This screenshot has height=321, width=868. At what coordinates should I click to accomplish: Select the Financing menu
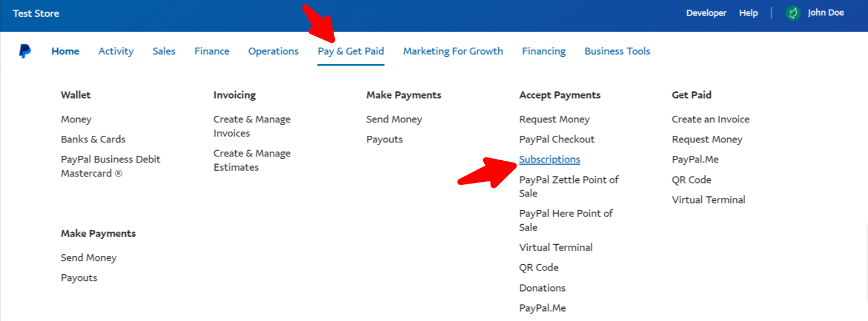point(544,51)
